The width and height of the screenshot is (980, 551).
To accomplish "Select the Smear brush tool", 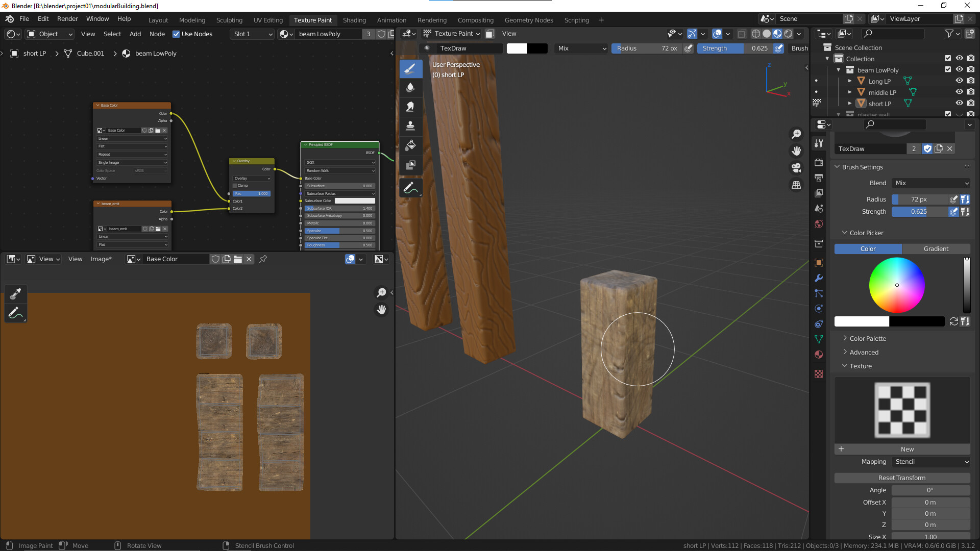I will click(410, 107).
